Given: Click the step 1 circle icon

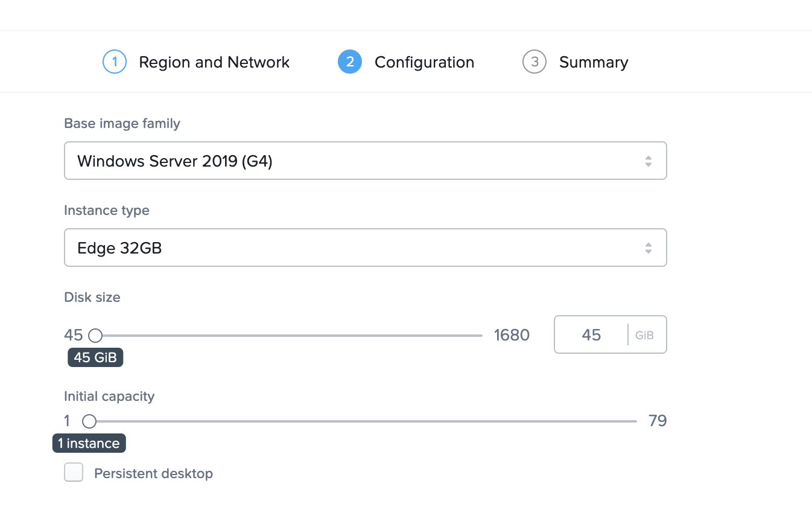Looking at the screenshot, I should 114,62.
